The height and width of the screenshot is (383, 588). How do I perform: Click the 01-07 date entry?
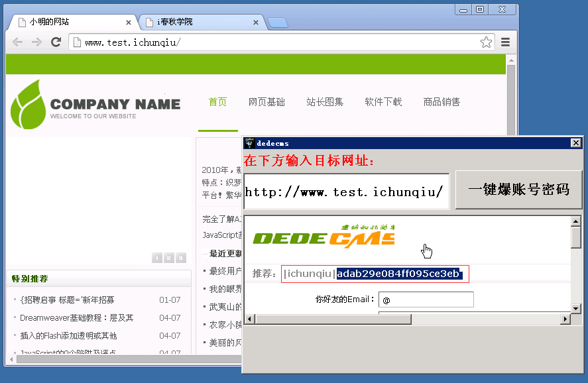[170, 300]
